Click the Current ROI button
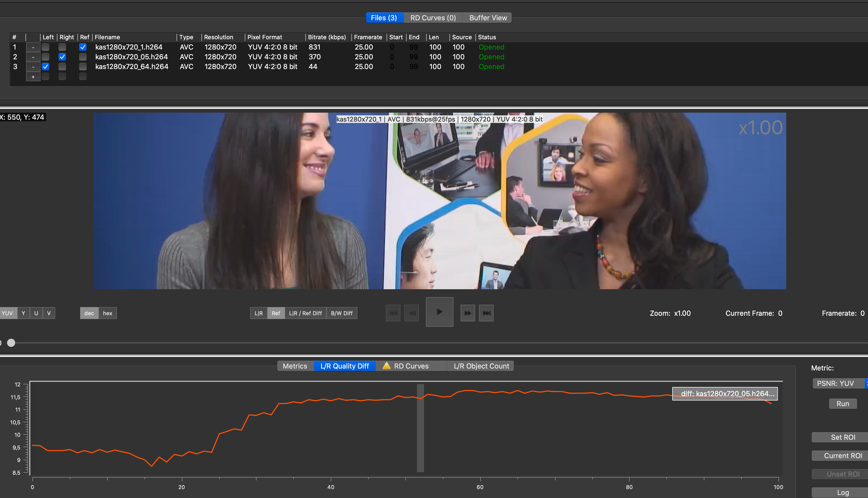Image resolution: width=868 pixels, height=498 pixels. click(x=840, y=455)
